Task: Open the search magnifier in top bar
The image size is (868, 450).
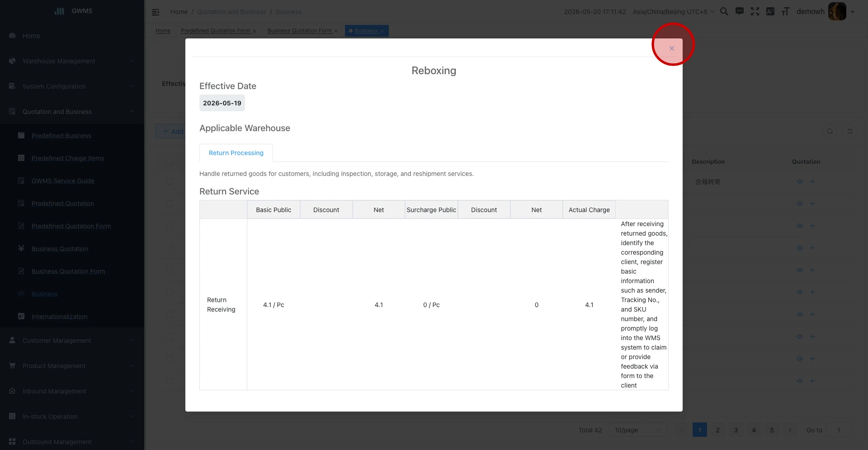Action: click(724, 12)
